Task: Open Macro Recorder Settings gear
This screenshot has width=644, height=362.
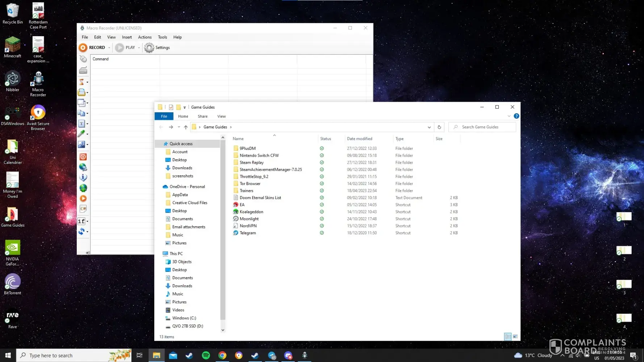Action: [x=149, y=48]
